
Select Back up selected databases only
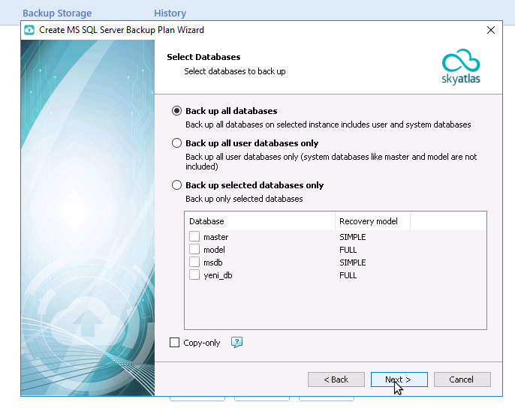[176, 185]
